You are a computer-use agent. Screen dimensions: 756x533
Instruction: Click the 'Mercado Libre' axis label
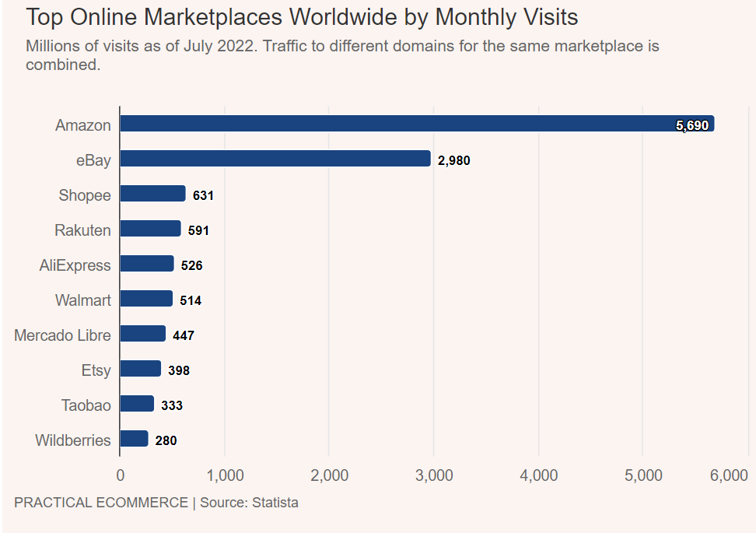click(x=63, y=335)
